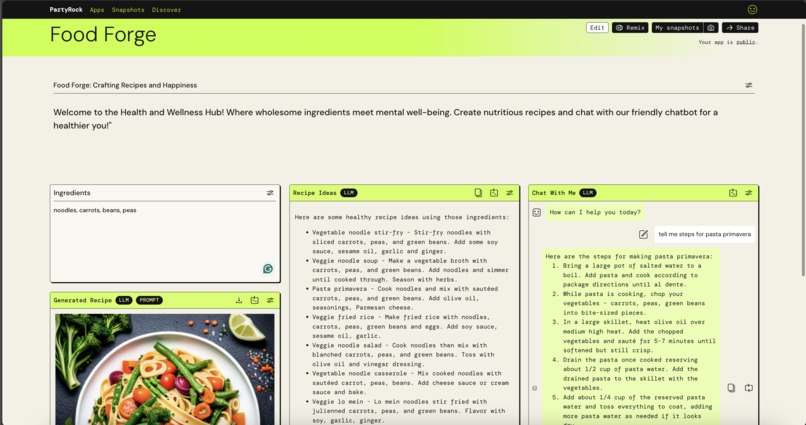Open the Ingredients widget settings icon
Image resolution: width=806 pixels, height=425 pixels.
click(x=270, y=193)
